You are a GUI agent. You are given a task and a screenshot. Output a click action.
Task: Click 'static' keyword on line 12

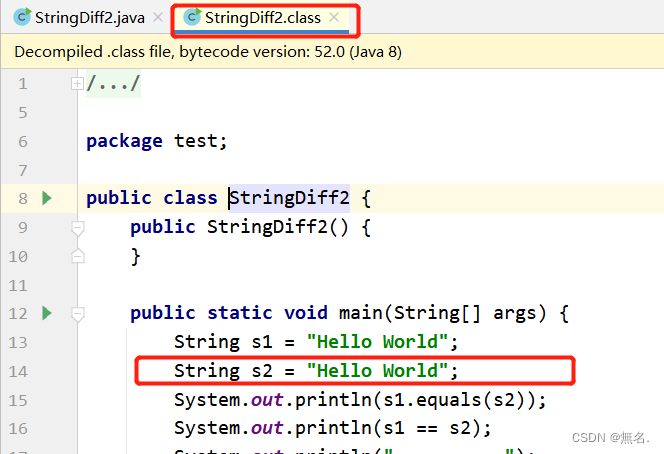tap(240, 313)
